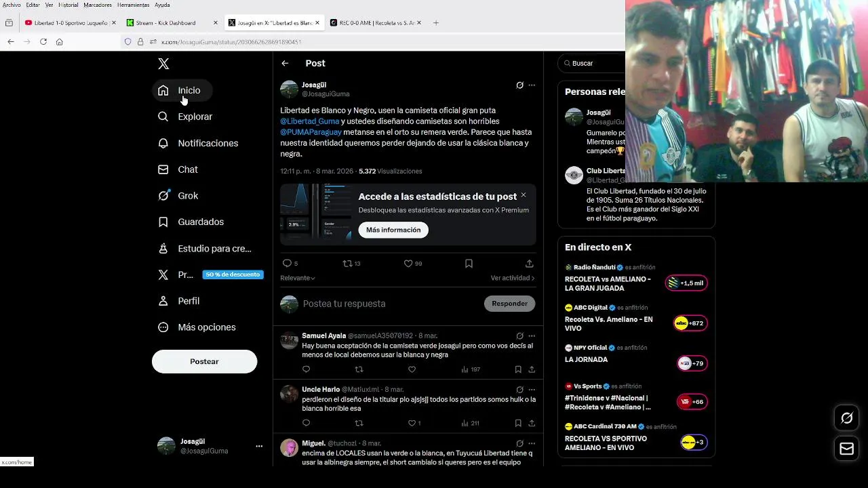This screenshot has height=488, width=868.
Task: Bookmark Samuel Ayala's comment
Action: 518,369
